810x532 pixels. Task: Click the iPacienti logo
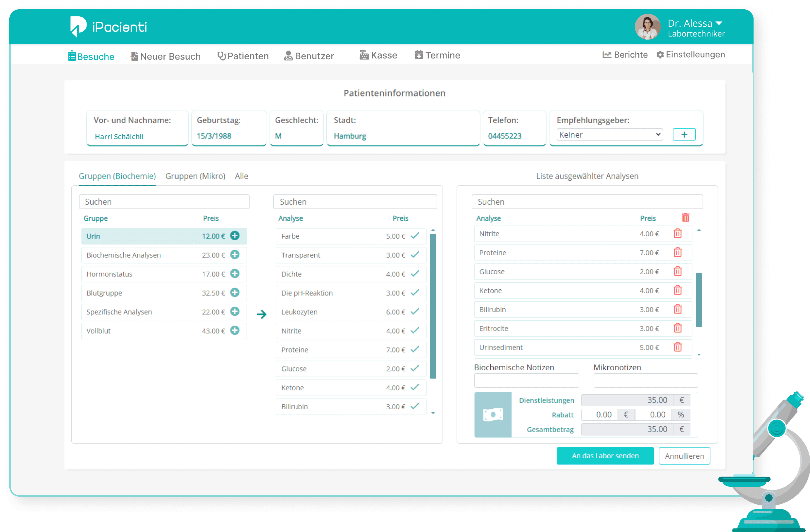(x=108, y=27)
